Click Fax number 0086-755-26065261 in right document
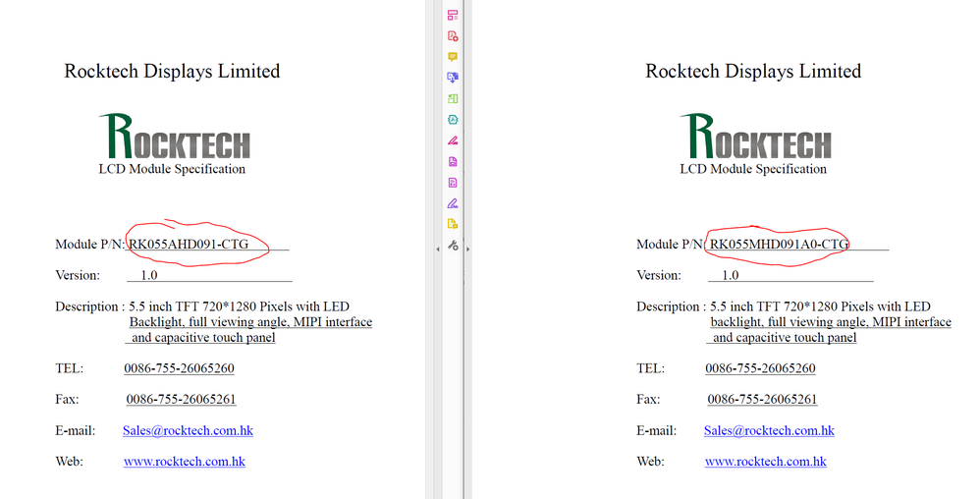980x499 pixels. coord(762,399)
